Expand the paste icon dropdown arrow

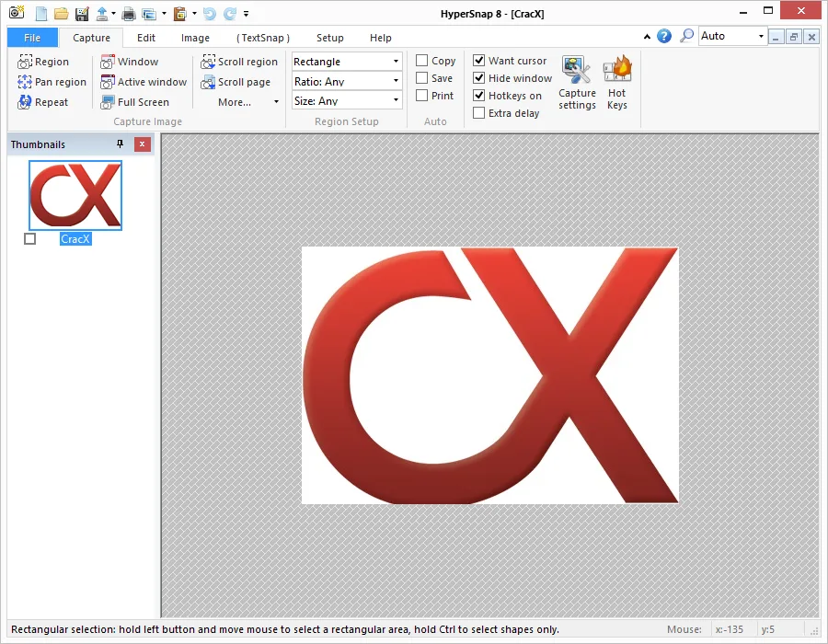coord(194,14)
